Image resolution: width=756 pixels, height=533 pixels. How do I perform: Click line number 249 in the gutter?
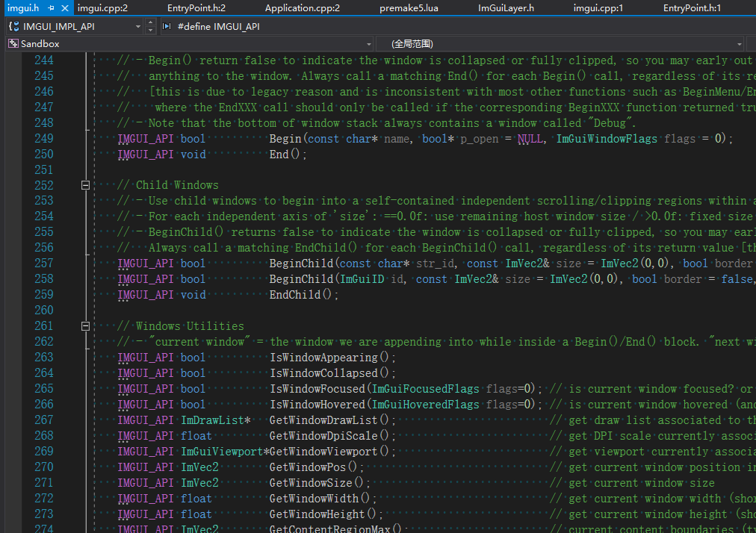pyautogui.click(x=43, y=138)
